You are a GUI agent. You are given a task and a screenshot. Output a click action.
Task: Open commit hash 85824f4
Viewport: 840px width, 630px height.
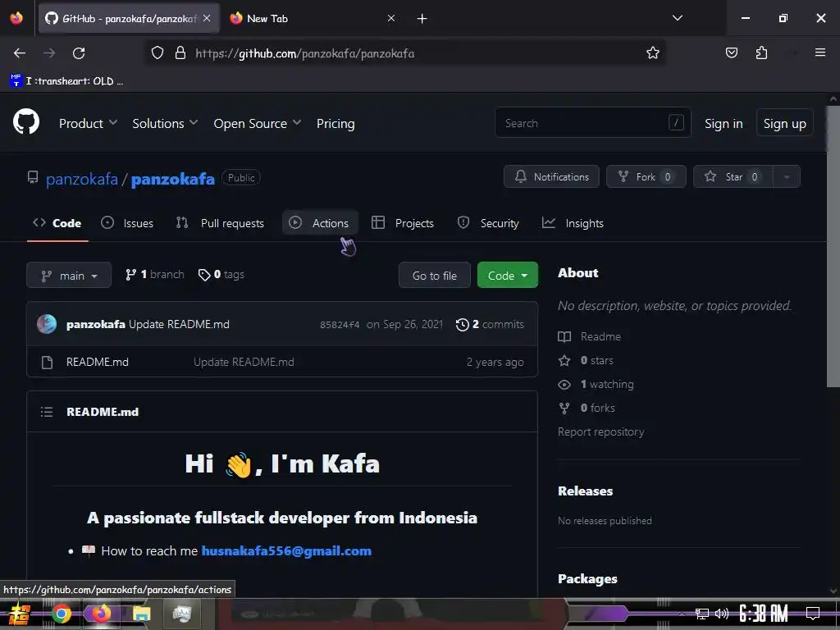pyautogui.click(x=340, y=325)
